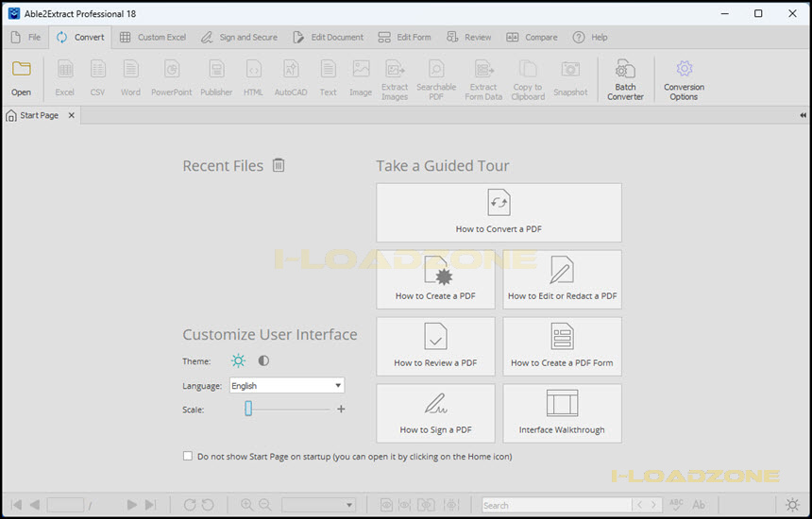Clear Recent Files with trash icon

pos(279,165)
